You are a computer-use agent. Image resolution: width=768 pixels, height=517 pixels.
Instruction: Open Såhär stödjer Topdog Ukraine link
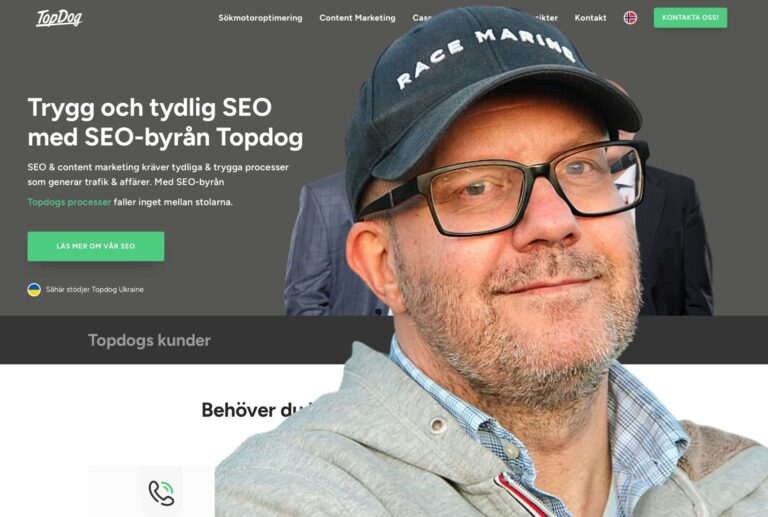[x=95, y=289]
